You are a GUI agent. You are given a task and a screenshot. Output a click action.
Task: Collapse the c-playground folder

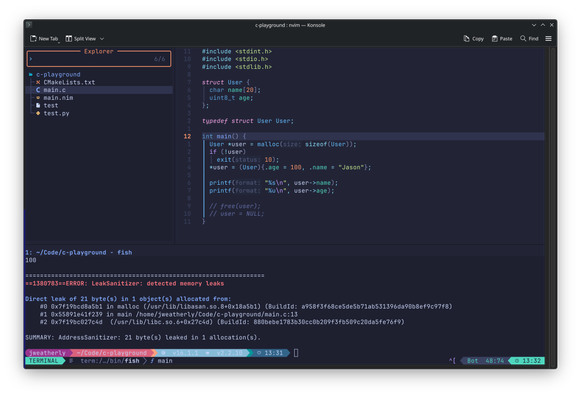click(x=58, y=75)
